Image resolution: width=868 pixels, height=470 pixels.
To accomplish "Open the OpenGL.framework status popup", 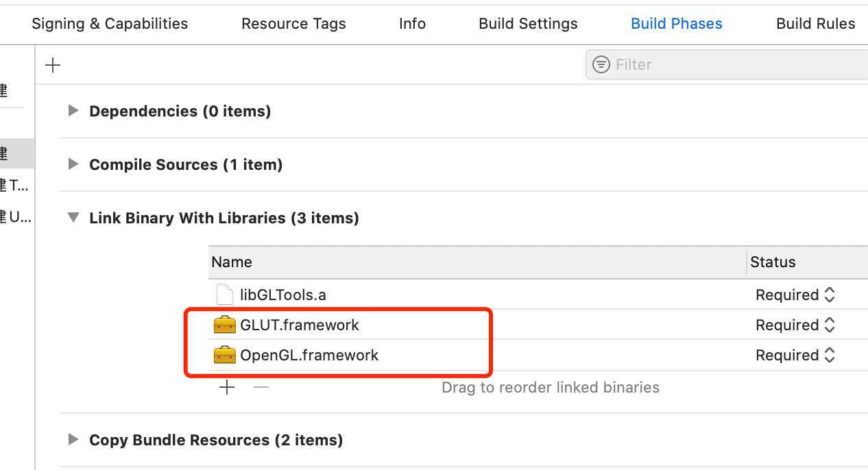I will click(795, 355).
